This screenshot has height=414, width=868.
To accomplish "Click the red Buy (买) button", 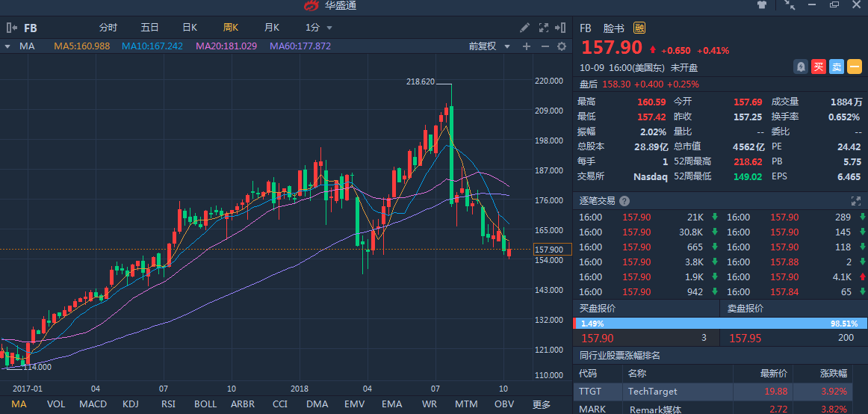I will click(819, 67).
